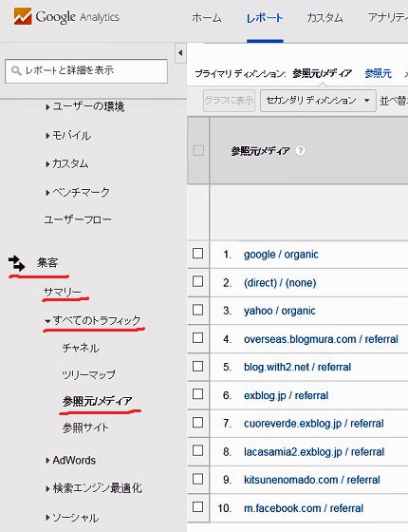
Task: Check the box for cuoreverde.exblog.jp row
Action: 198,423
